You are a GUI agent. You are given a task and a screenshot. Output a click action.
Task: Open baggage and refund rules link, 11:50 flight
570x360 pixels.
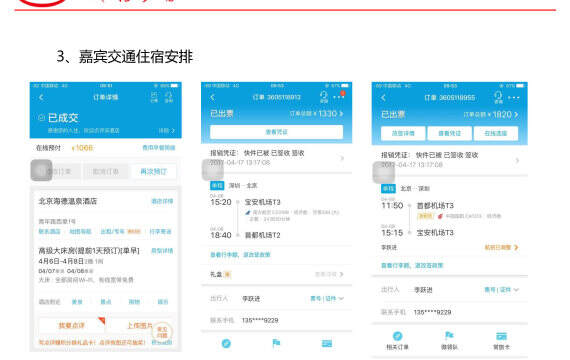[x=412, y=265]
